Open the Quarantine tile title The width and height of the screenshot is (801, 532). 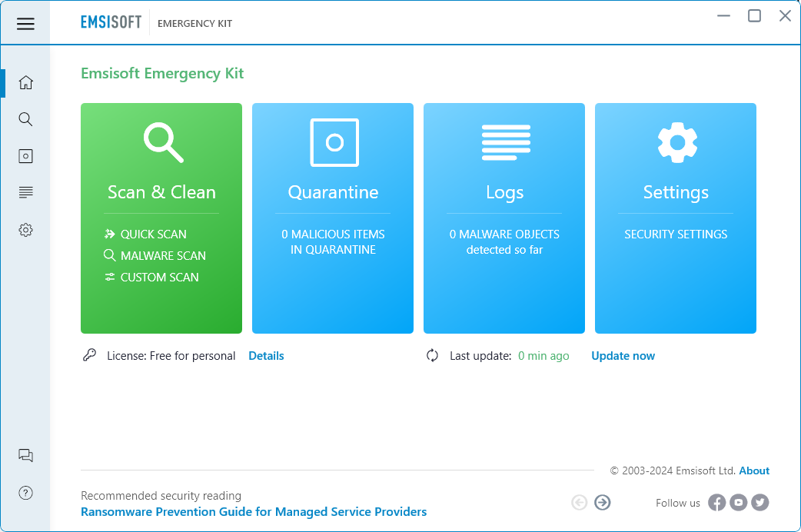pyautogui.click(x=333, y=192)
